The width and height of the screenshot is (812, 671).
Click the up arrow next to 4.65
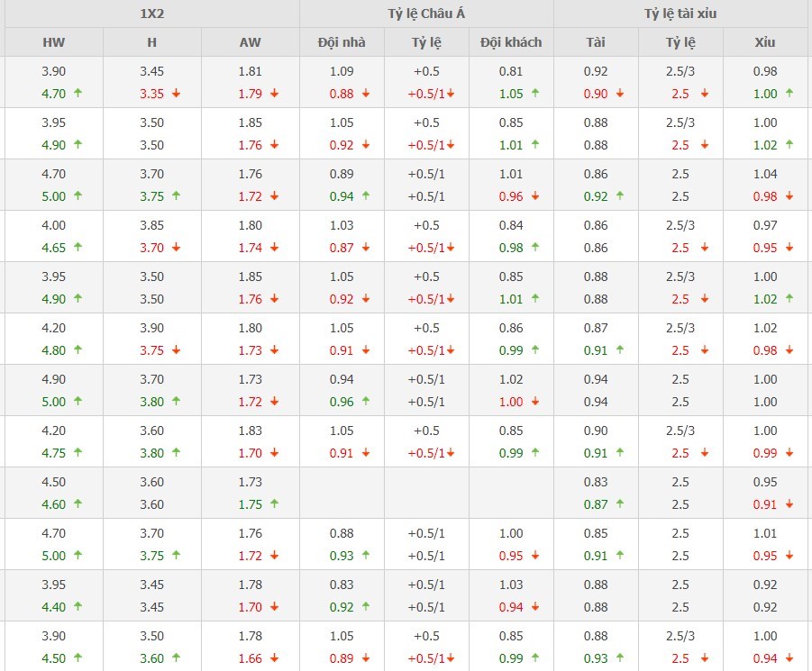[x=78, y=247]
